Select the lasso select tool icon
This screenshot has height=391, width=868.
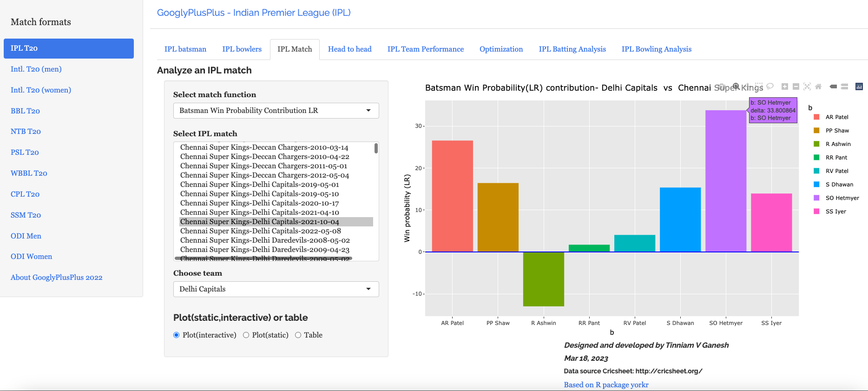tap(770, 86)
